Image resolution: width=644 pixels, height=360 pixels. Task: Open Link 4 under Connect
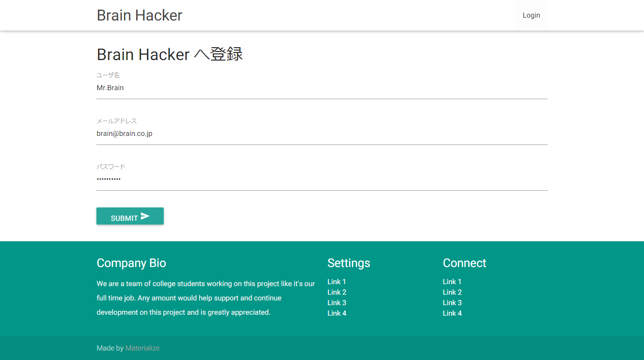tap(452, 313)
